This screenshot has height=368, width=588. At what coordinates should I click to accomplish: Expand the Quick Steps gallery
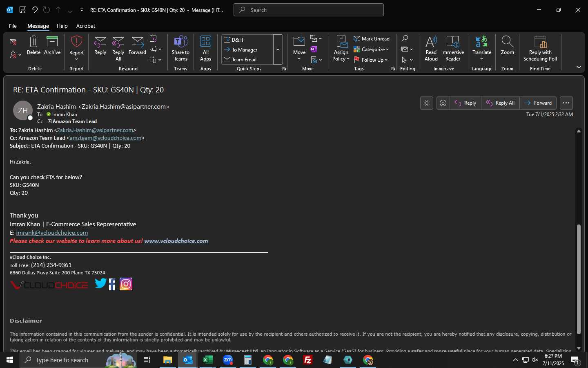278,49
